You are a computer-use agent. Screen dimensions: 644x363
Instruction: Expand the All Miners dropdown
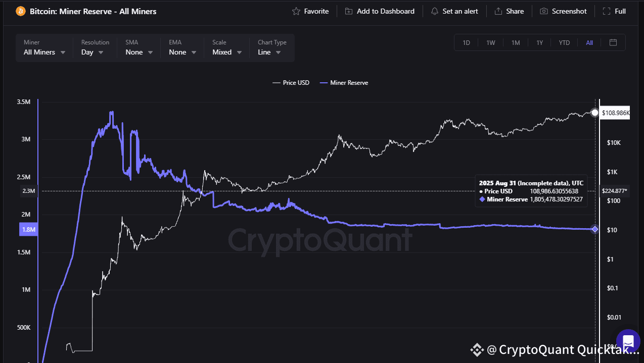[44, 52]
